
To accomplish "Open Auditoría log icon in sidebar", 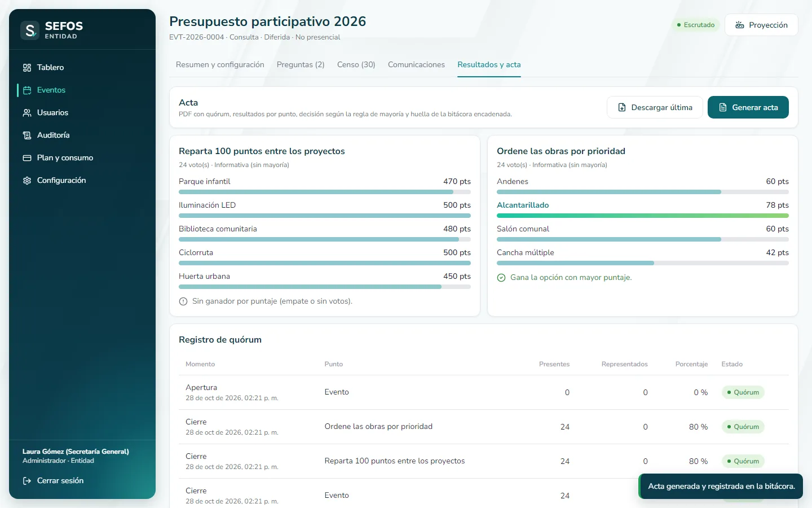I will click(27, 135).
